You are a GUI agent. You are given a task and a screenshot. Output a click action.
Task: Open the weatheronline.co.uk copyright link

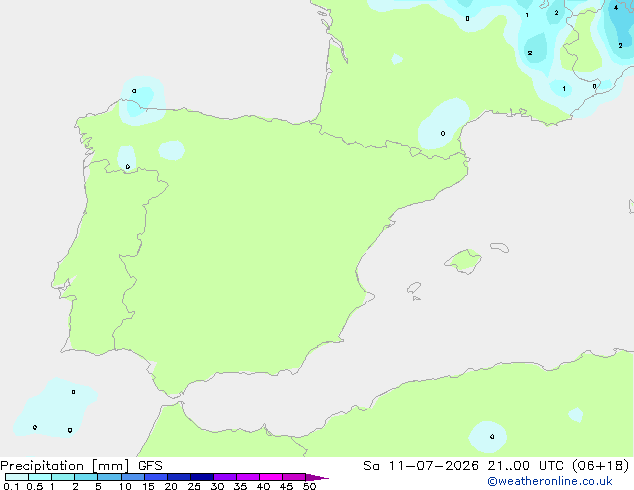[x=550, y=481]
